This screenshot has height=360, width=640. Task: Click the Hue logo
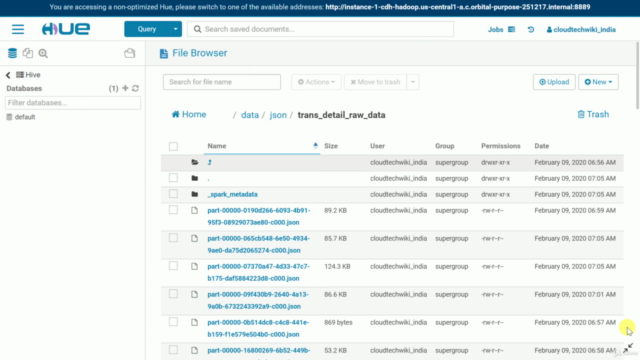(66, 29)
